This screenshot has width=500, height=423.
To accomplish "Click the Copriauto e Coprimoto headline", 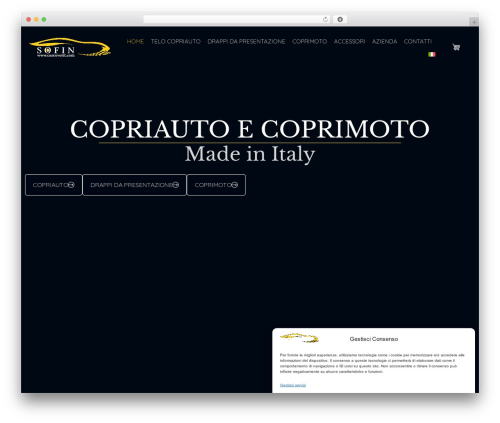I will point(250,129).
